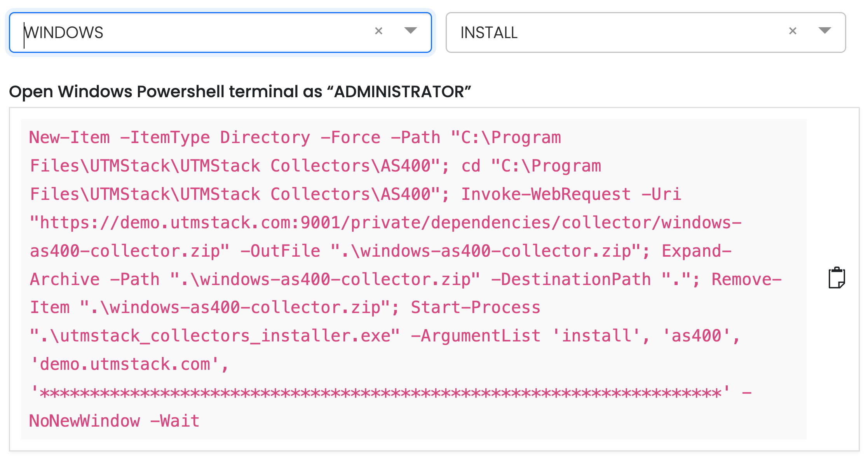Click the INSTALL combo box label
Screen dimensions: 868x462
[x=489, y=33]
